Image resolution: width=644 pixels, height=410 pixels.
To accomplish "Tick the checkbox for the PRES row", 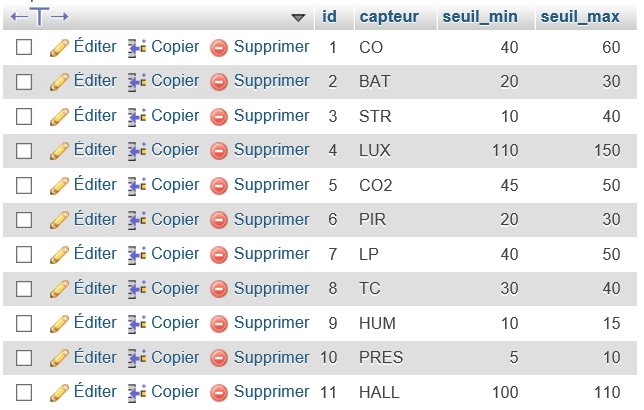I will coord(25,358).
